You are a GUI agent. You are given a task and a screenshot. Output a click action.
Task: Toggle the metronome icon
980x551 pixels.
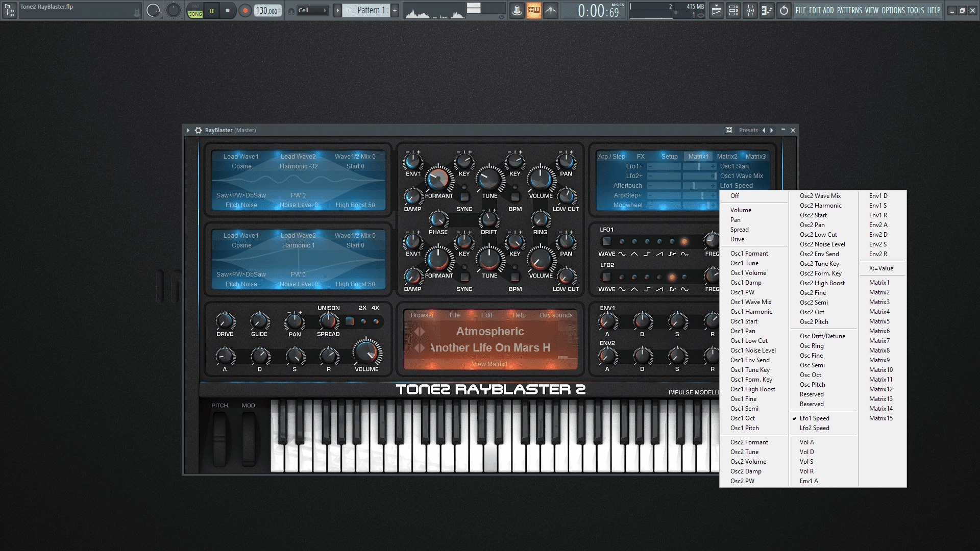517,10
